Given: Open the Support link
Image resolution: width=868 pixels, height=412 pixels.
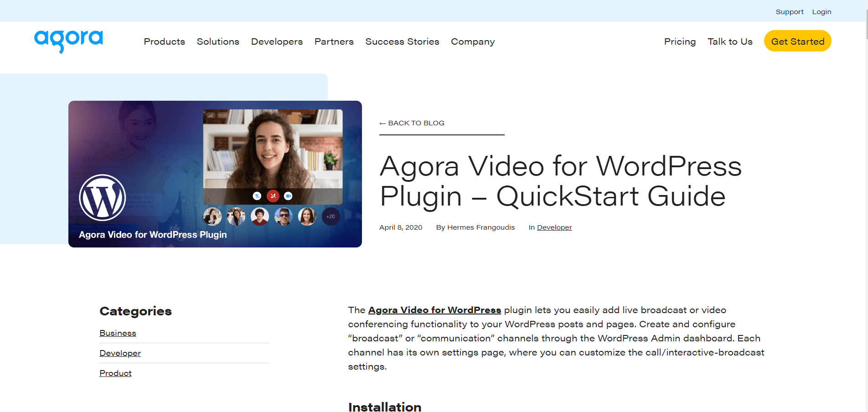Looking at the screenshot, I should (x=790, y=12).
